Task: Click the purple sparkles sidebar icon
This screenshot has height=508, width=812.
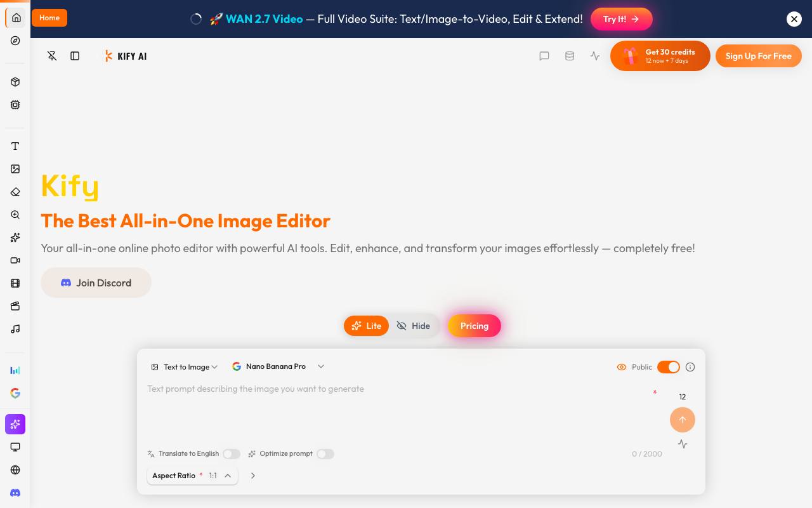Action: (x=15, y=424)
